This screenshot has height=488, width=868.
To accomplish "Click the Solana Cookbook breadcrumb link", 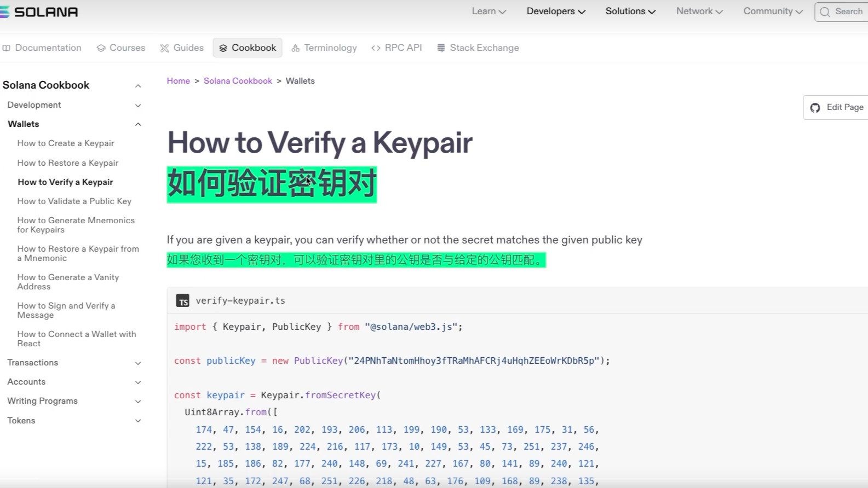I will (x=238, y=81).
